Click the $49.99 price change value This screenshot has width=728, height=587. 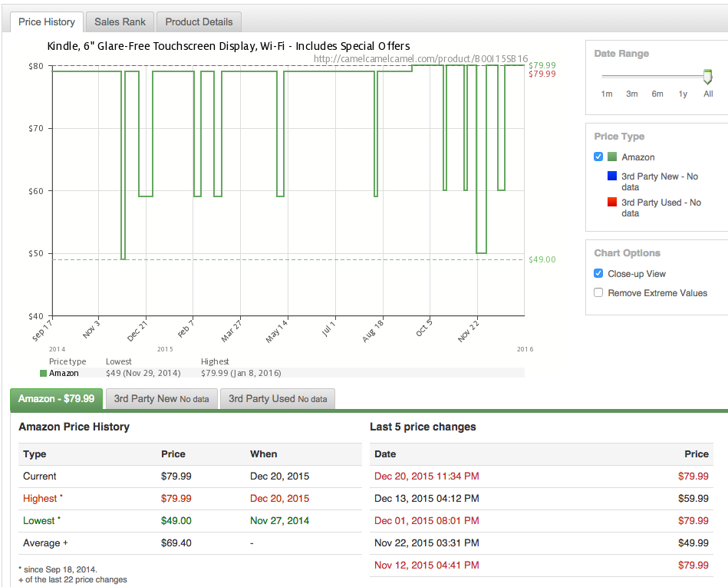tap(693, 543)
